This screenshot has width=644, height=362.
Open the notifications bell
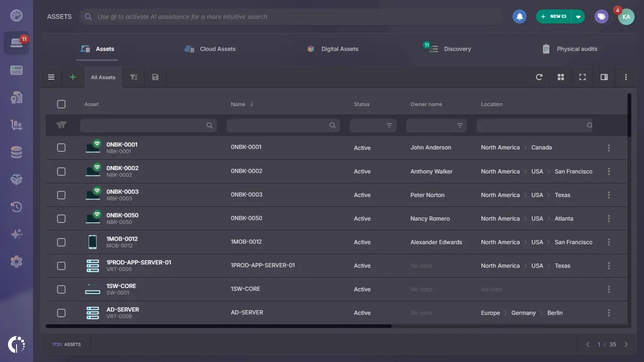click(x=520, y=16)
